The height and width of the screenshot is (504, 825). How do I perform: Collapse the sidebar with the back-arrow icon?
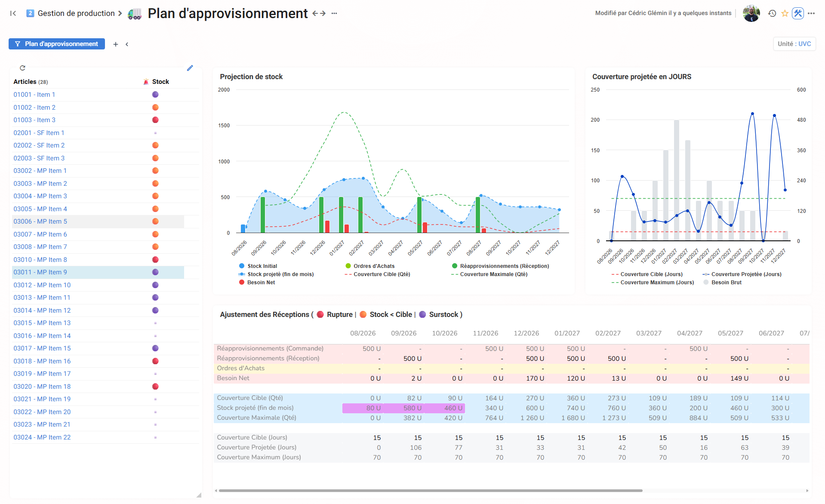(13, 13)
